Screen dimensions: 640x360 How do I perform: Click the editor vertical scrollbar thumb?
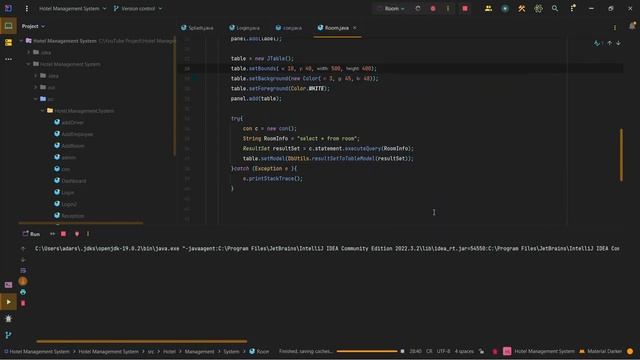click(x=621, y=155)
